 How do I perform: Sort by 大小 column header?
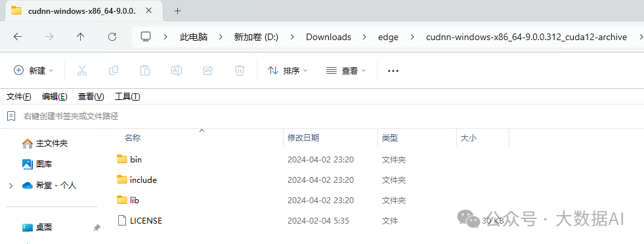469,138
